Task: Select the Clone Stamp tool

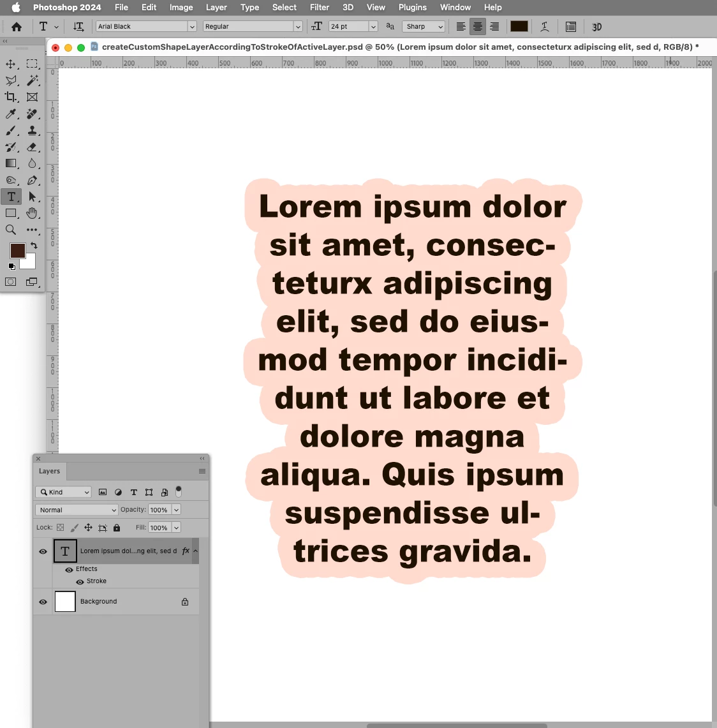Action: point(32,130)
